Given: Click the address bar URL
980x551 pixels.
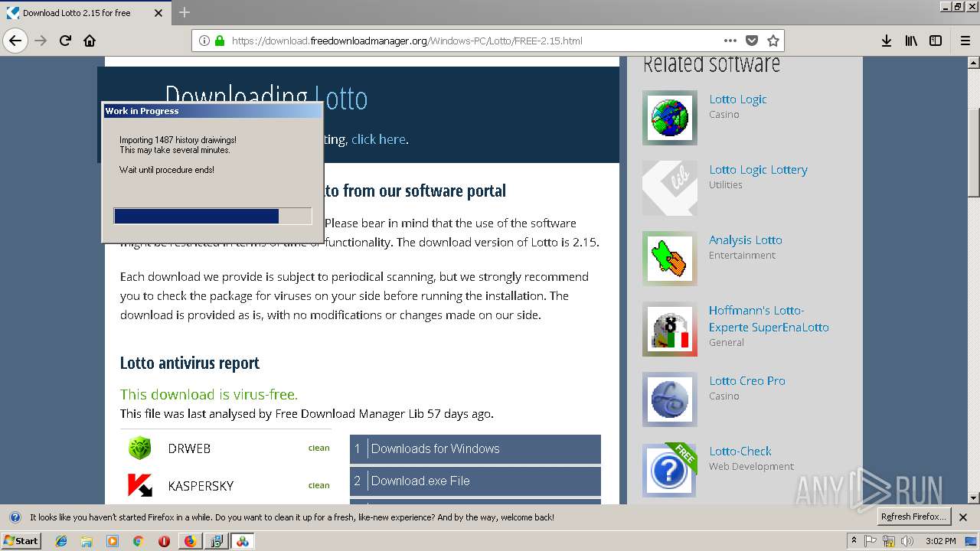Looking at the screenshot, I should [407, 41].
